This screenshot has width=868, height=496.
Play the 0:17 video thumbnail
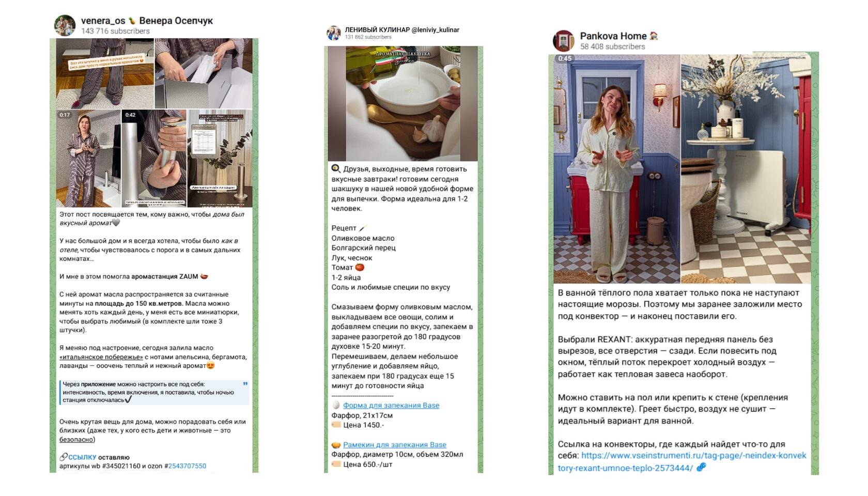pyautogui.click(x=88, y=158)
